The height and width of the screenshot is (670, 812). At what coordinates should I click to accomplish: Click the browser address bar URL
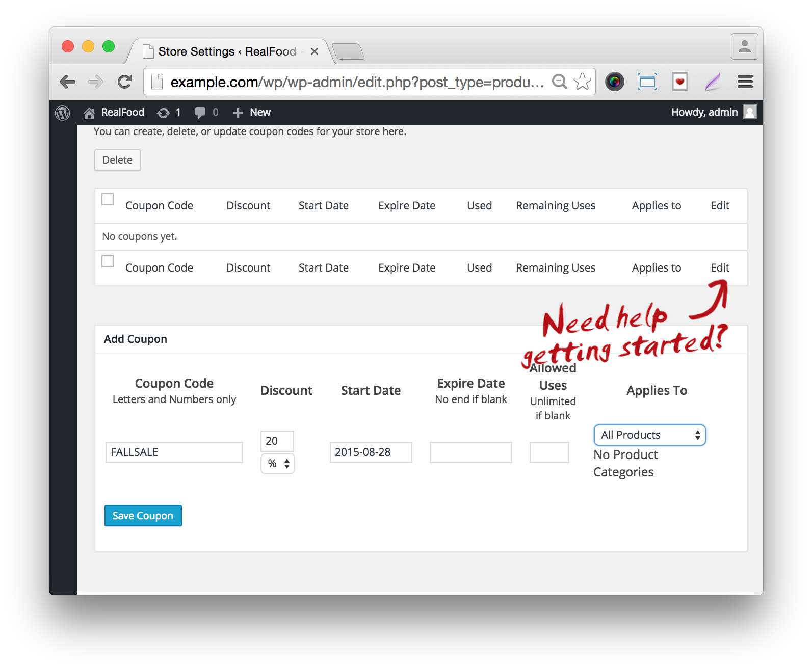point(357,82)
